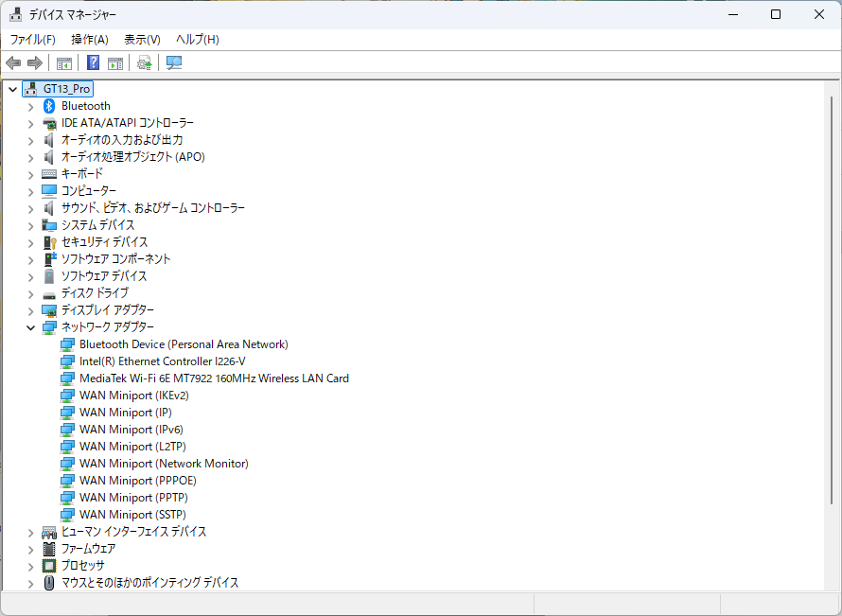Screen dimensions: 842x616
Task: Click the ディスク ドライブ icon
Action: point(49,293)
